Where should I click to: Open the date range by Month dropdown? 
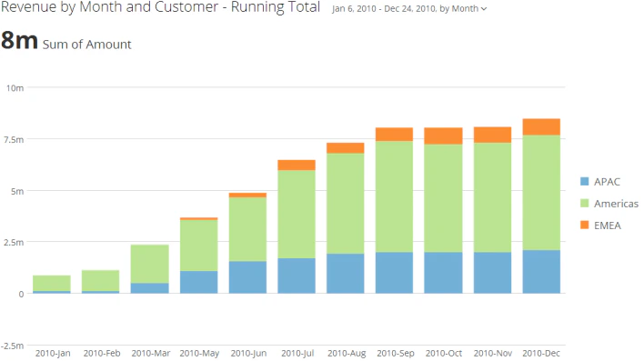coord(409,8)
